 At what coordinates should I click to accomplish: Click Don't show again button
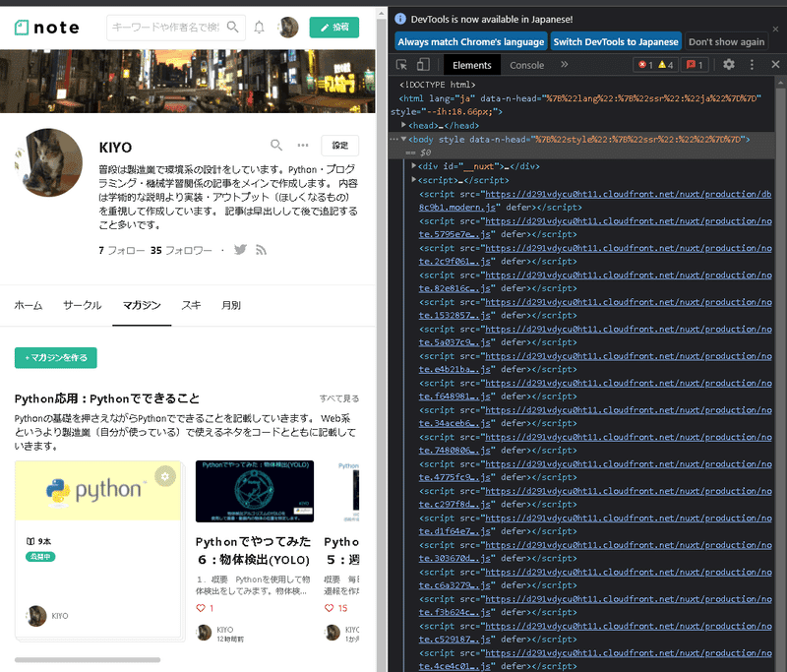(x=726, y=41)
